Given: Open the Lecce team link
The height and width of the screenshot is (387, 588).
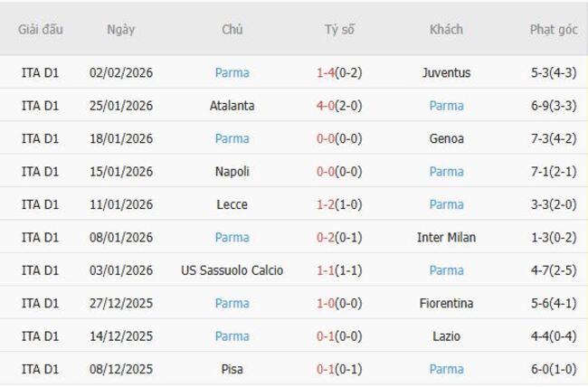Looking at the screenshot, I should (232, 204).
